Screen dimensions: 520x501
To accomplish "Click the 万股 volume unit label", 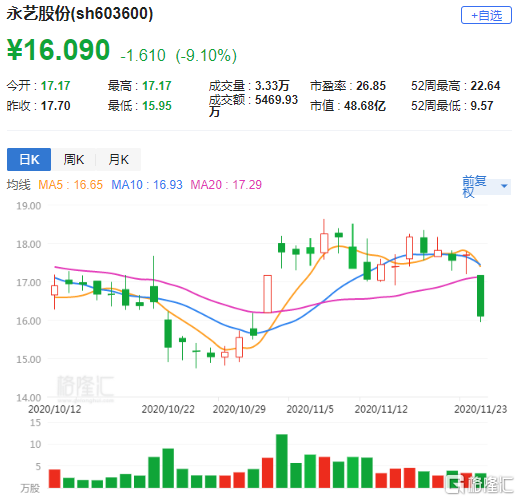I will pos(30,488).
